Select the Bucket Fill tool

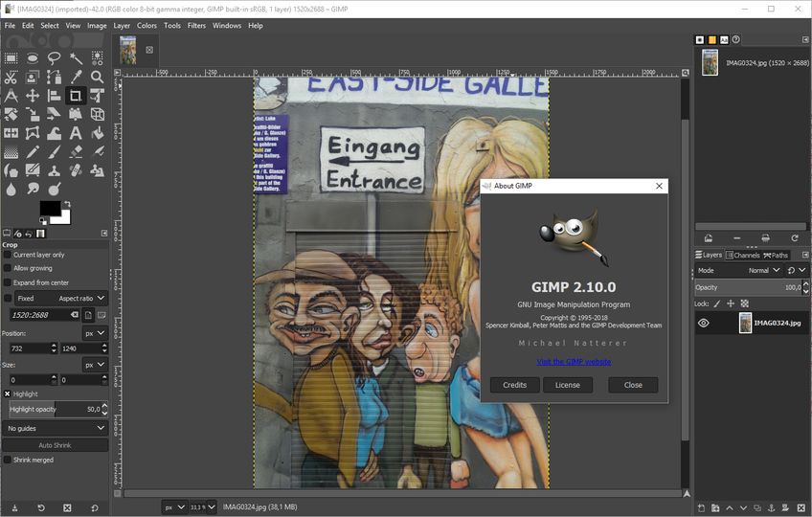(x=97, y=133)
